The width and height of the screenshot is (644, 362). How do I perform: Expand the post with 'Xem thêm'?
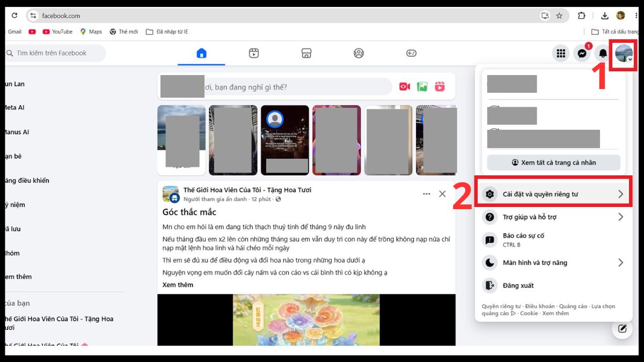click(178, 285)
